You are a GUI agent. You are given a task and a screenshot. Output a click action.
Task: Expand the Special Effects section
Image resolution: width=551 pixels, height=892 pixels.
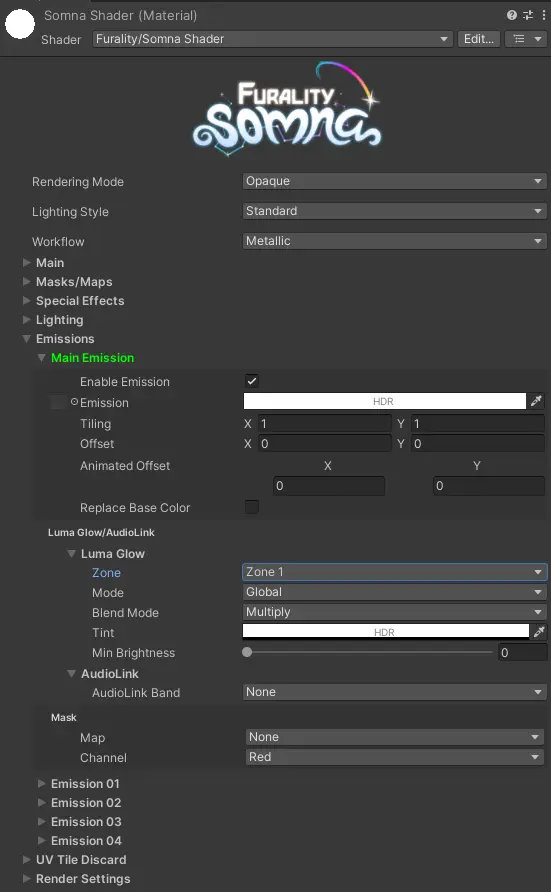(x=26, y=300)
